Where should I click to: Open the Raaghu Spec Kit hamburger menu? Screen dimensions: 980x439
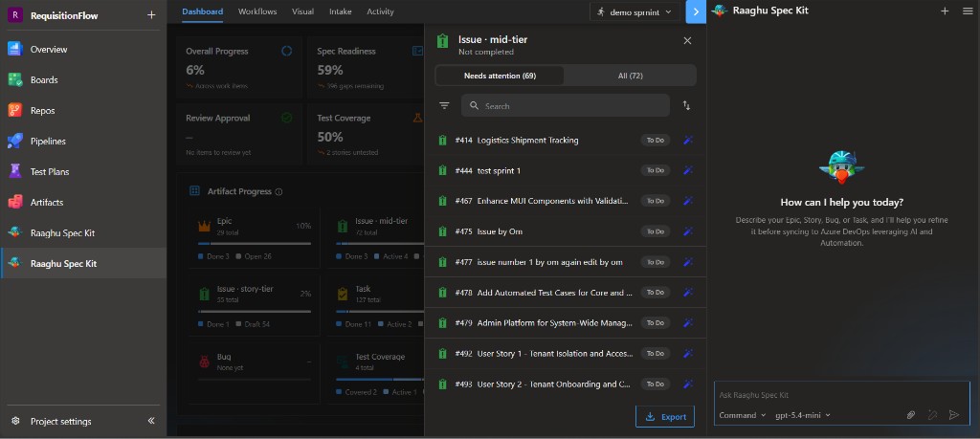pos(968,11)
